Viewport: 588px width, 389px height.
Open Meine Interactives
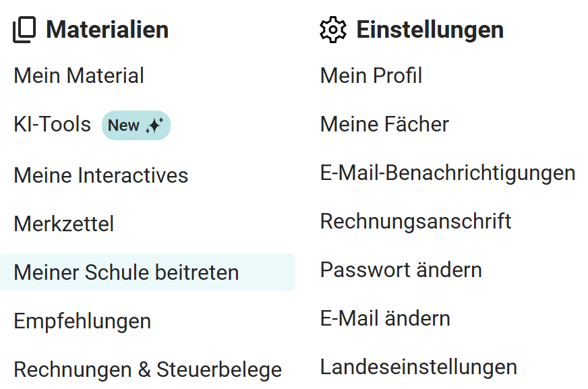click(100, 175)
